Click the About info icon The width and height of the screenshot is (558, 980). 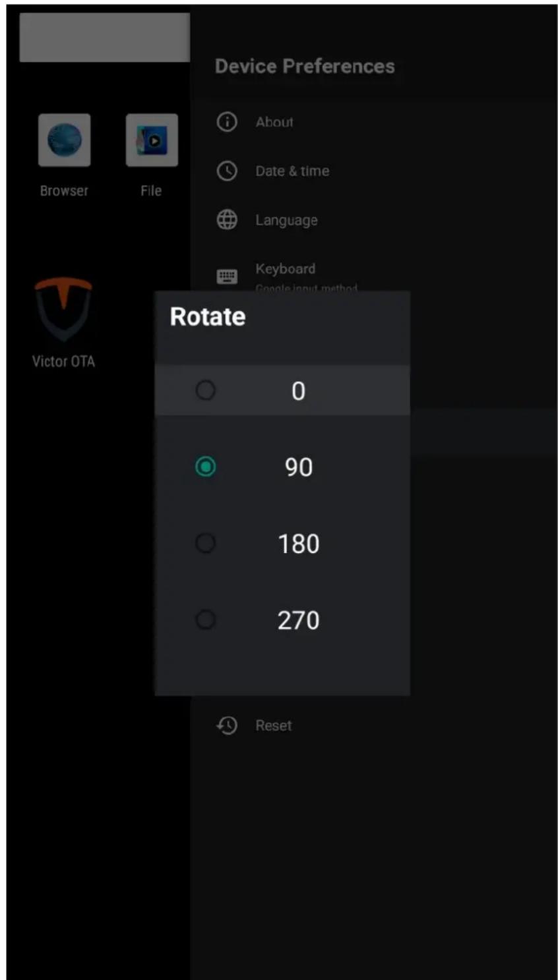point(227,122)
